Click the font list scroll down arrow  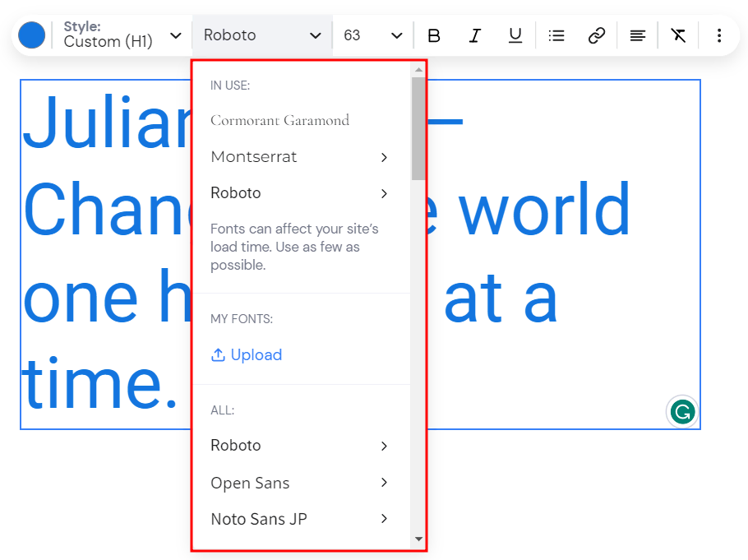pos(418,539)
